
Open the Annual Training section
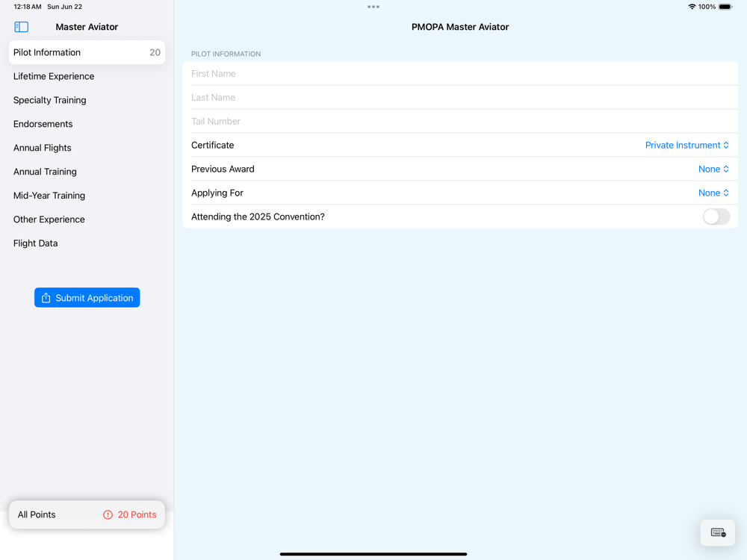87,172
